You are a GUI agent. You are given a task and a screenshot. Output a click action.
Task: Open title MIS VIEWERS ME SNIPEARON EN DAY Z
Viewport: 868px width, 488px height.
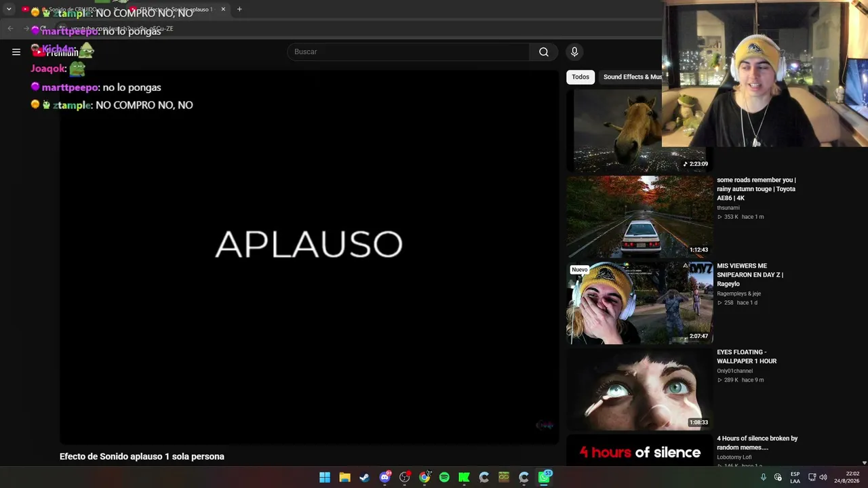[x=750, y=275]
